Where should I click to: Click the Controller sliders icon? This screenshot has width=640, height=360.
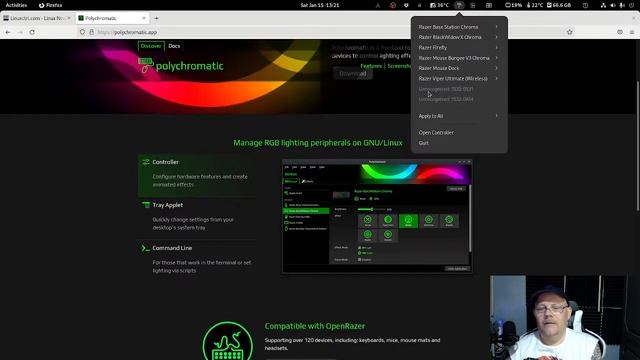(146, 162)
